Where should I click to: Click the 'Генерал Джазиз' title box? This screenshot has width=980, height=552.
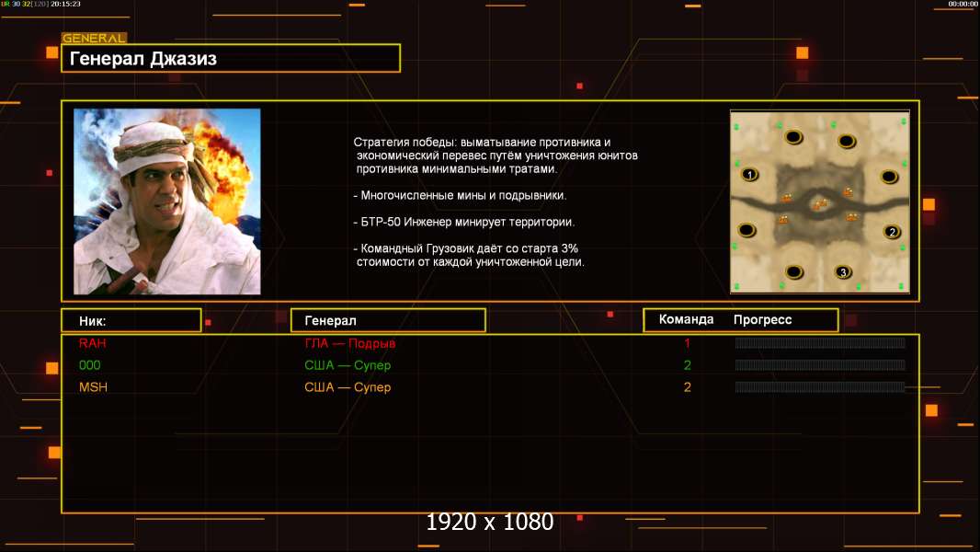coord(231,58)
